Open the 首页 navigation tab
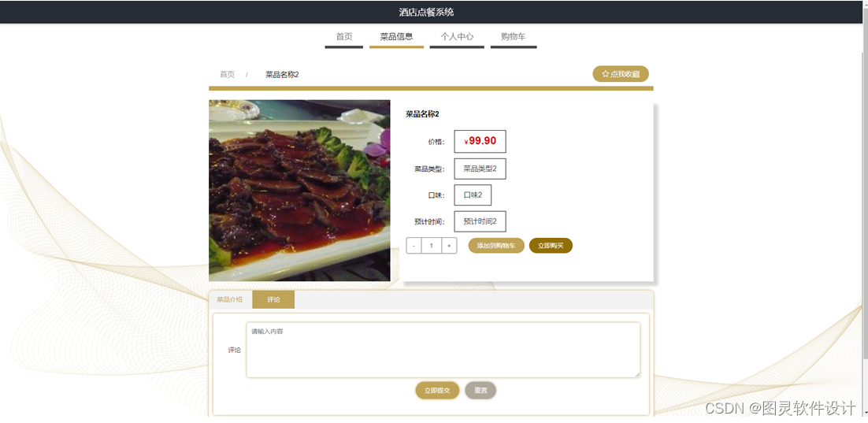The height and width of the screenshot is (423, 868). click(x=343, y=36)
